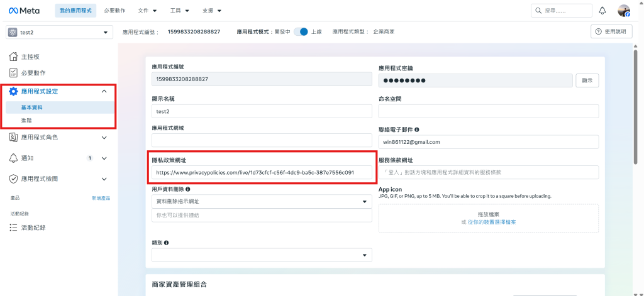
Task: Collapse the 應用程式設定 section chevron
Action: click(x=104, y=91)
